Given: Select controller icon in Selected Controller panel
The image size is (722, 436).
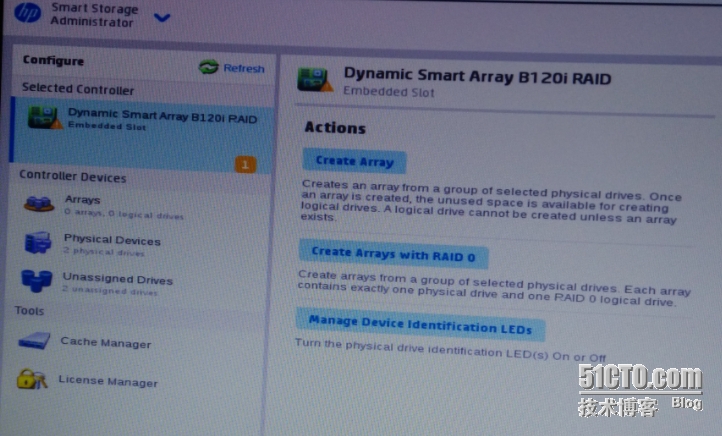Looking at the screenshot, I should [x=44, y=117].
